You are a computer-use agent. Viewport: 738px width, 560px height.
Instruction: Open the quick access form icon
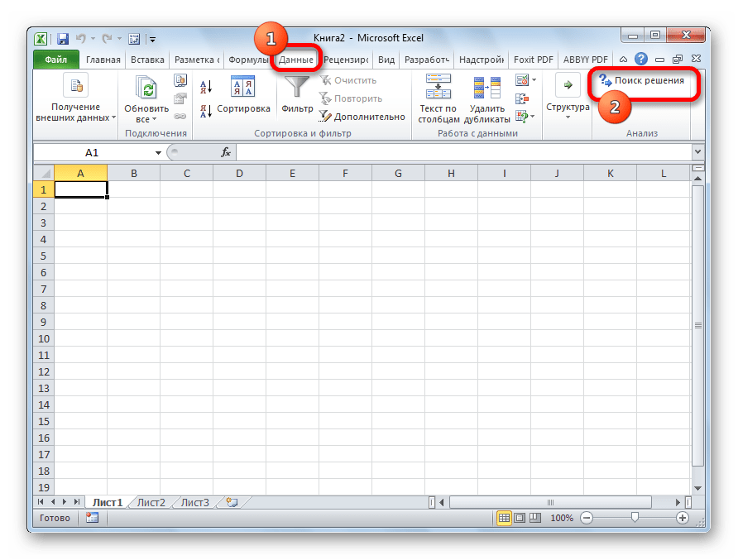134,39
